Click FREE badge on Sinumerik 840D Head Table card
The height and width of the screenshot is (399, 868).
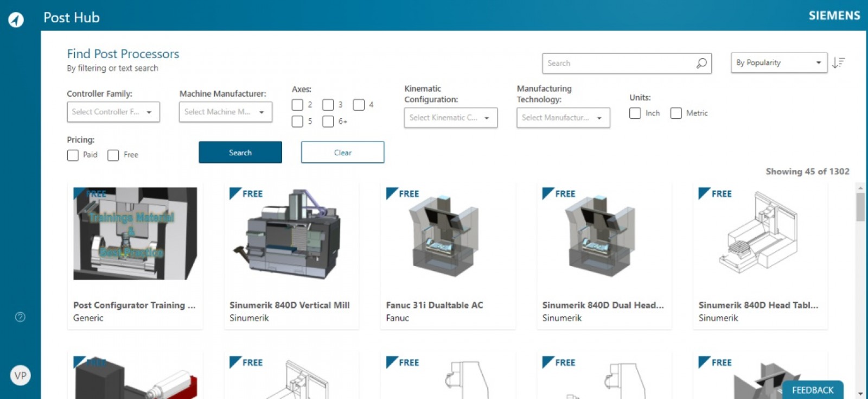[x=715, y=194]
